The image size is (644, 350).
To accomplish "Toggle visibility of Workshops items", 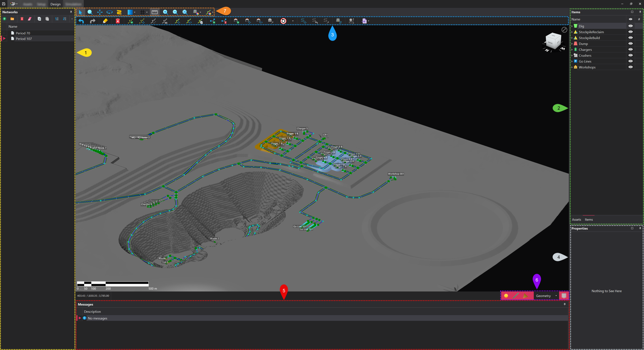I will (x=630, y=67).
